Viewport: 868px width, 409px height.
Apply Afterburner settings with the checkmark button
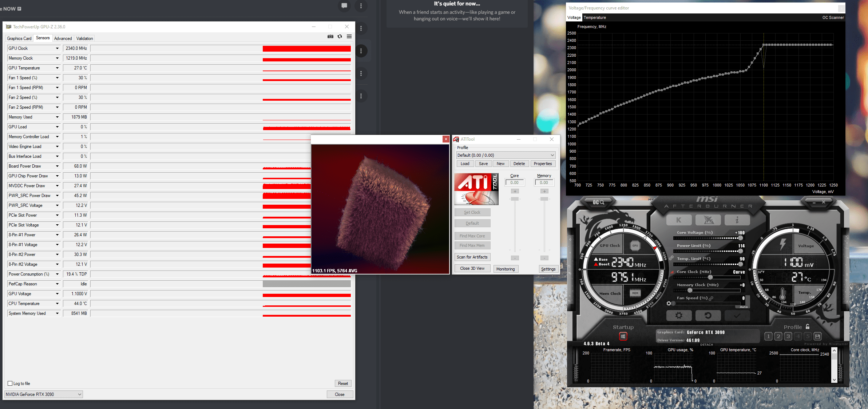[737, 315]
